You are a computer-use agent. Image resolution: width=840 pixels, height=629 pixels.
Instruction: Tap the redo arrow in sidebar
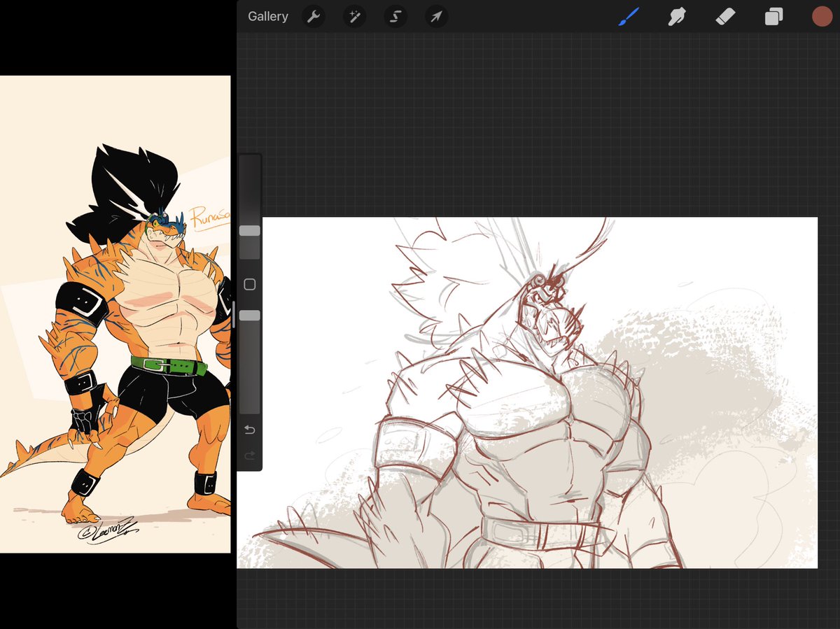pyautogui.click(x=250, y=456)
